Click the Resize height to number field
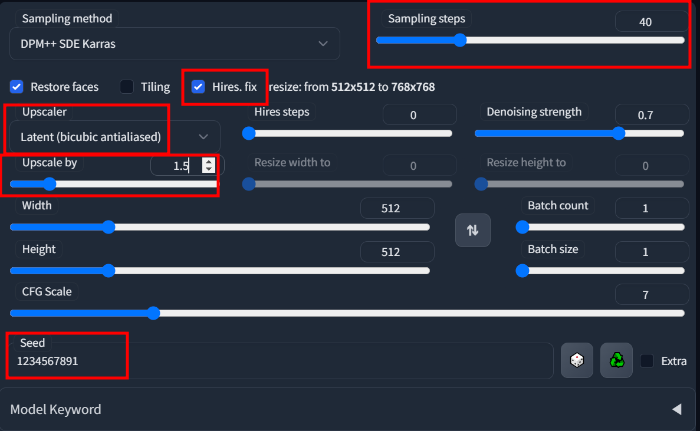The height and width of the screenshot is (431, 700). pyautogui.click(x=651, y=166)
